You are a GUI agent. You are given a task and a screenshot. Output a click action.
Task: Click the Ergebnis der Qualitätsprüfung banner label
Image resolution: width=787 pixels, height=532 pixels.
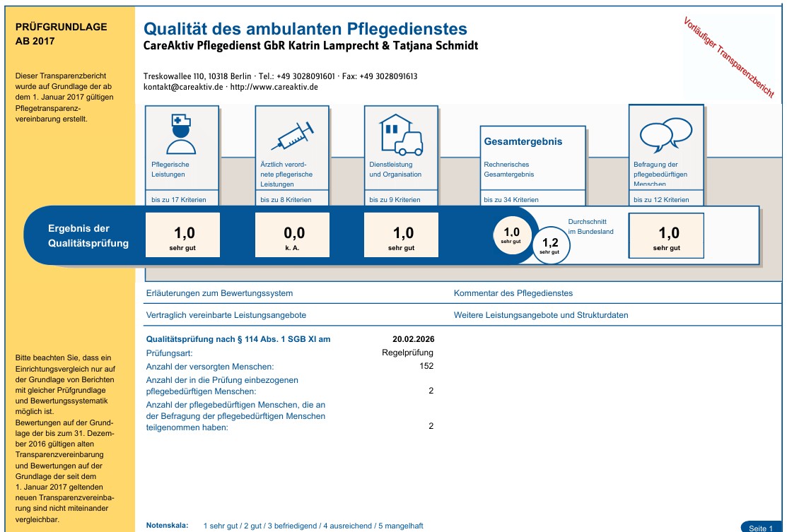[x=88, y=236]
